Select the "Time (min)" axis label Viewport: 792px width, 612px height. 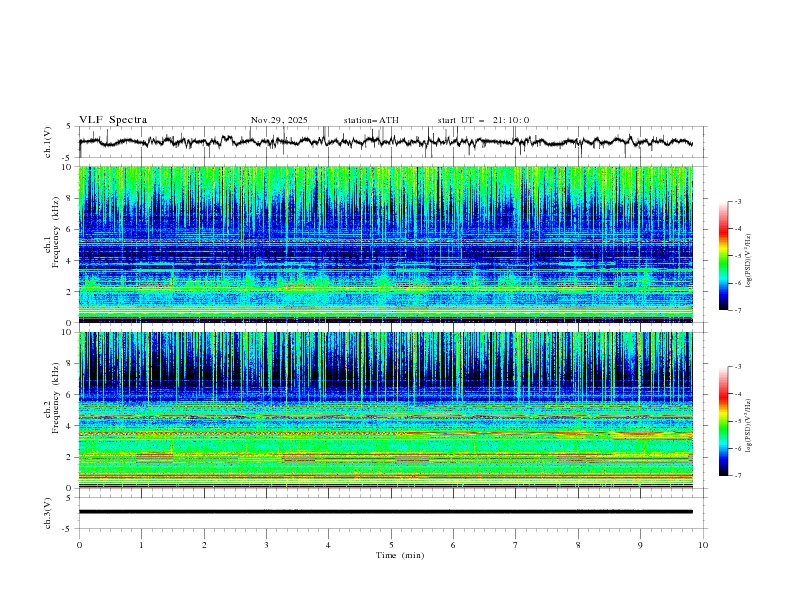[400, 555]
